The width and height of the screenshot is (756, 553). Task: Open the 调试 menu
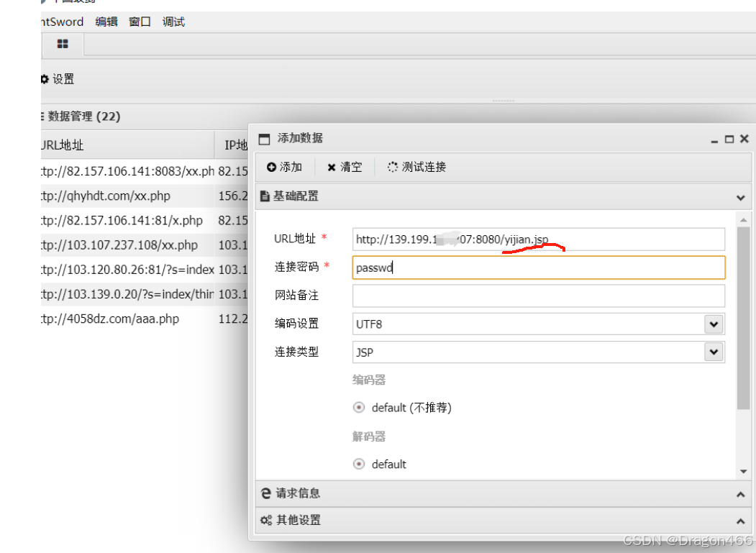pyautogui.click(x=173, y=22)
